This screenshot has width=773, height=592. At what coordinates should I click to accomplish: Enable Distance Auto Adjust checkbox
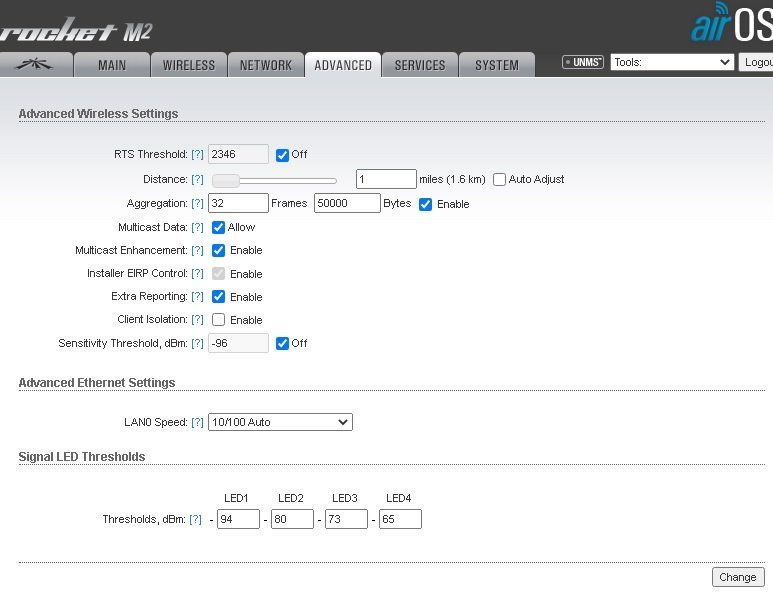[x=499, y=179]
